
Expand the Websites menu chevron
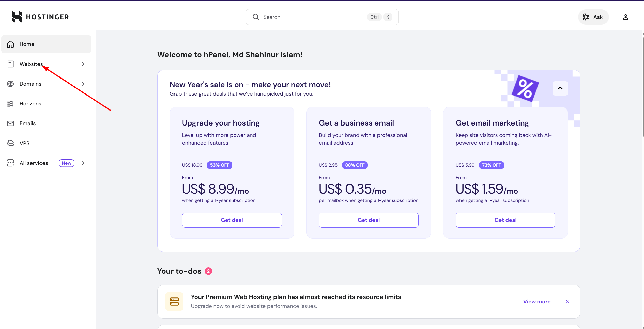click(x=83, y=64)
